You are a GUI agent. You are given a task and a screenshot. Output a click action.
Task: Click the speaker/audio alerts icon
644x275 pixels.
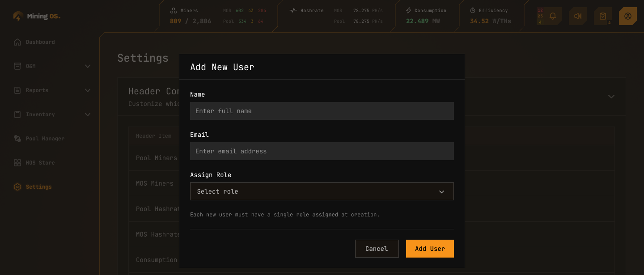pyautogui.click(x=578, y=16)
